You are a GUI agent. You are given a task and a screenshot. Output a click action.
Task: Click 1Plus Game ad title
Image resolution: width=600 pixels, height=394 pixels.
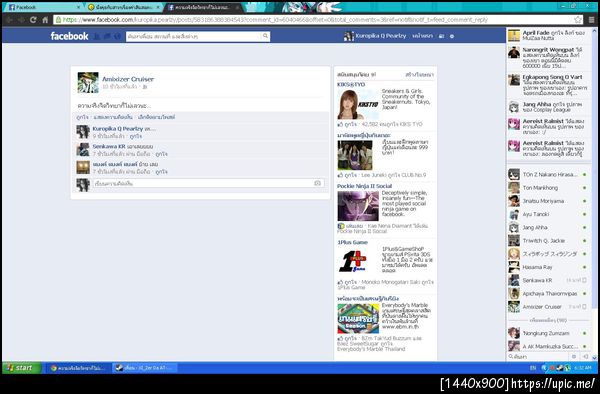(352, 243)
